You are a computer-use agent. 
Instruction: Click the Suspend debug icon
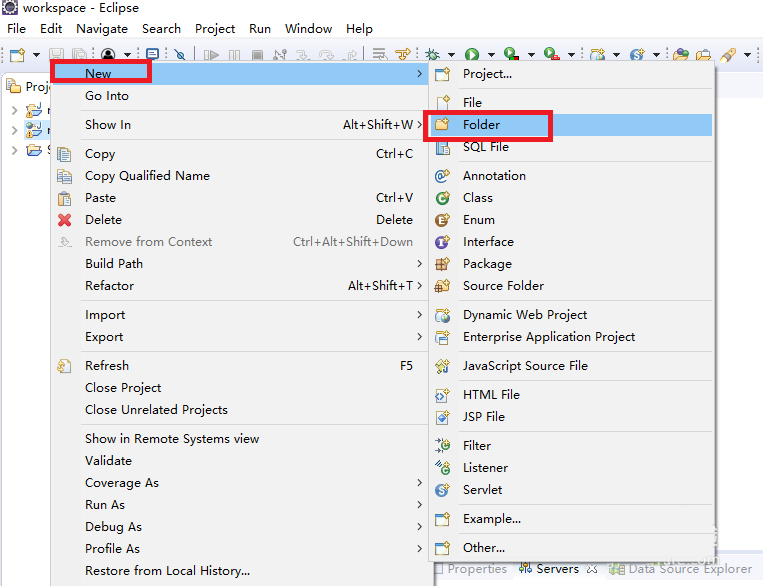[x=235, y=55]
